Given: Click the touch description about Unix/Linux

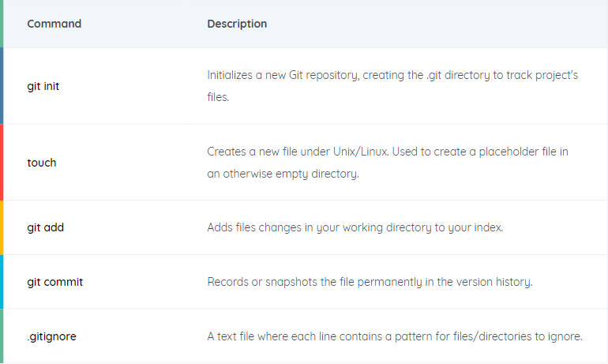Looking at the screenshot, I should (388, 163).
